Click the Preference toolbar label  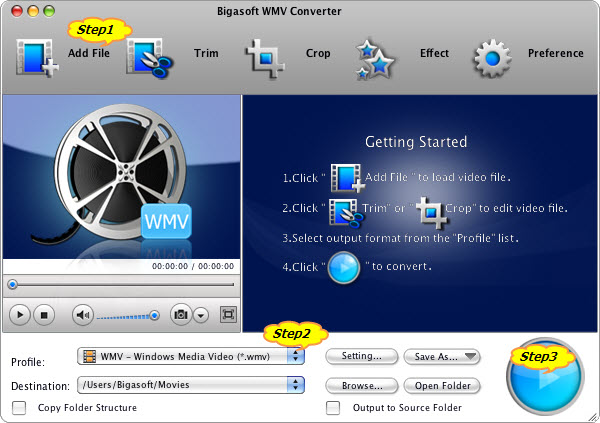point(556,53)
